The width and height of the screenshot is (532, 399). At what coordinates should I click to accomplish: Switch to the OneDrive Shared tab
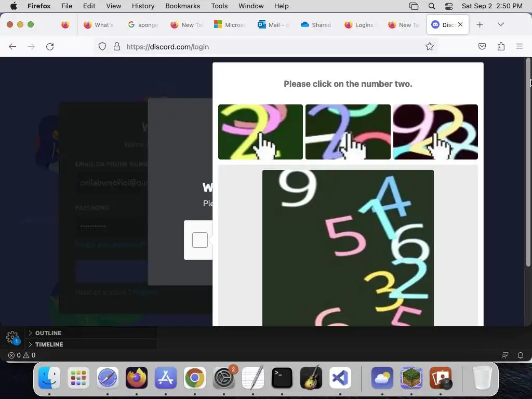pyautogui.click(x=316, y=25)
